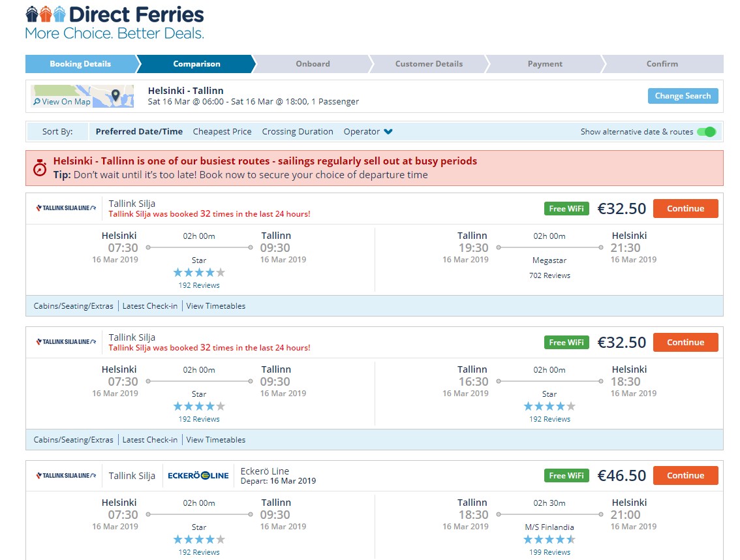Select the Payment step tab
740x560 pixels.
coord(545,64)
